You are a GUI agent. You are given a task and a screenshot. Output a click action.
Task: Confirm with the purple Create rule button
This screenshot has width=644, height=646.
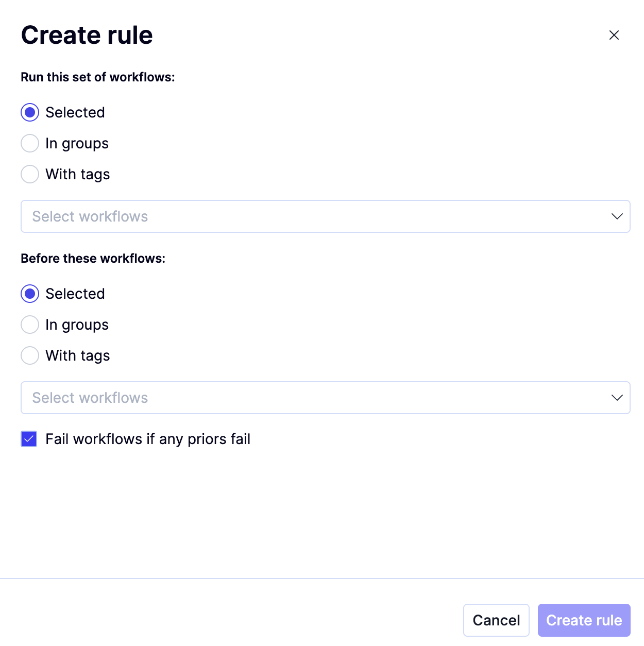pyautogui.click(x=584, y=620)
